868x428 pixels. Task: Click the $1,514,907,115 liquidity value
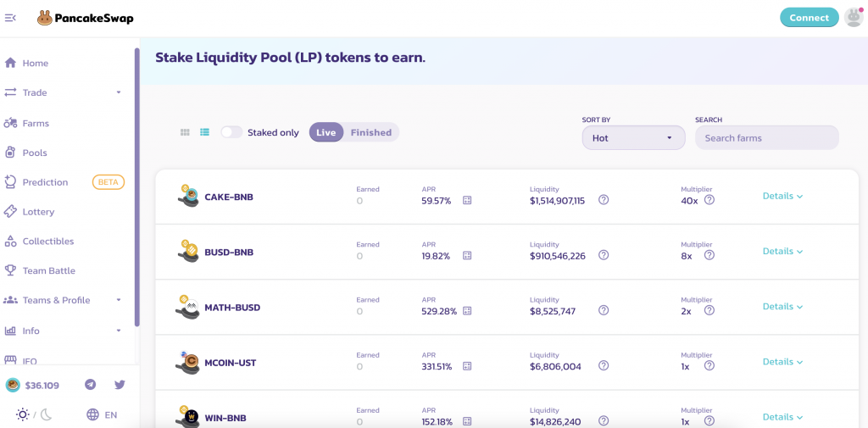(x=557, y=200)
